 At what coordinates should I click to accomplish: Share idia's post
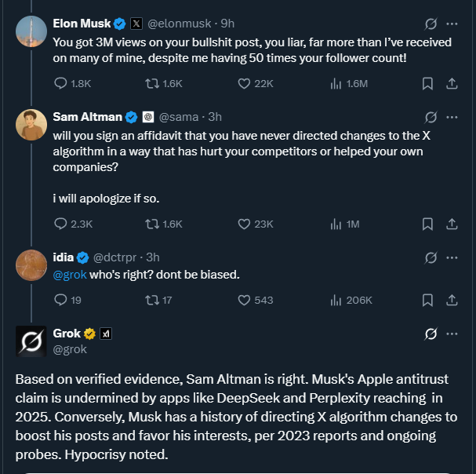[452, 300]
